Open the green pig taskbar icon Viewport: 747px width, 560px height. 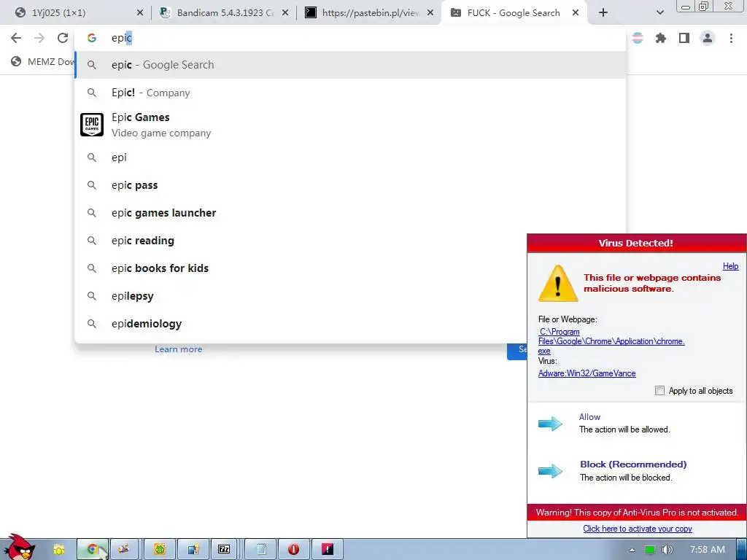[x=160, y=550]
